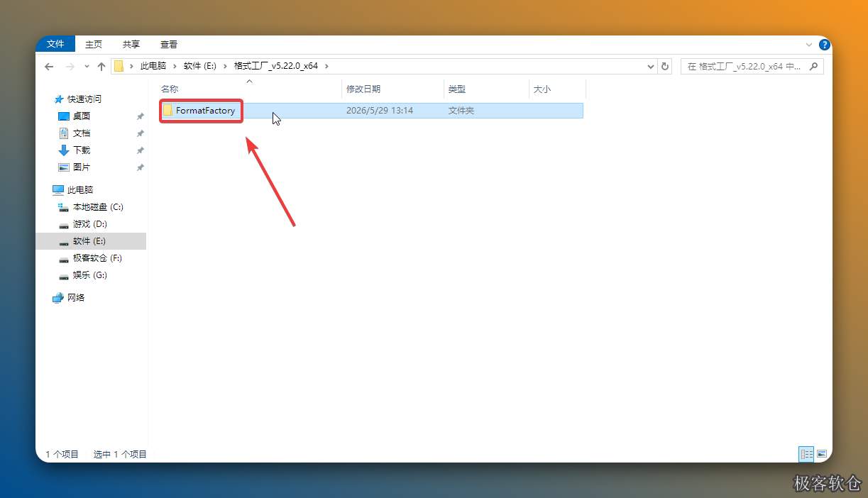Open 游戏 (D:) drive

click(x=89, y=224)
